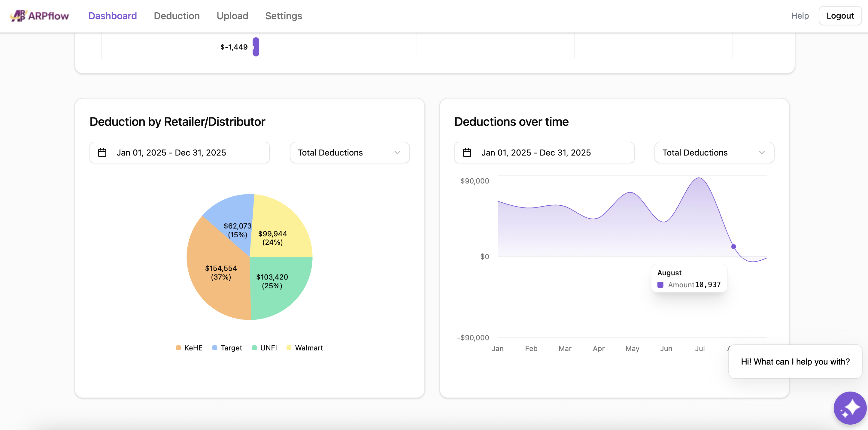868x430 pixels.
Task: Click calendar icon in Retailer/Distributor date picker
Action: click(102, 153)
